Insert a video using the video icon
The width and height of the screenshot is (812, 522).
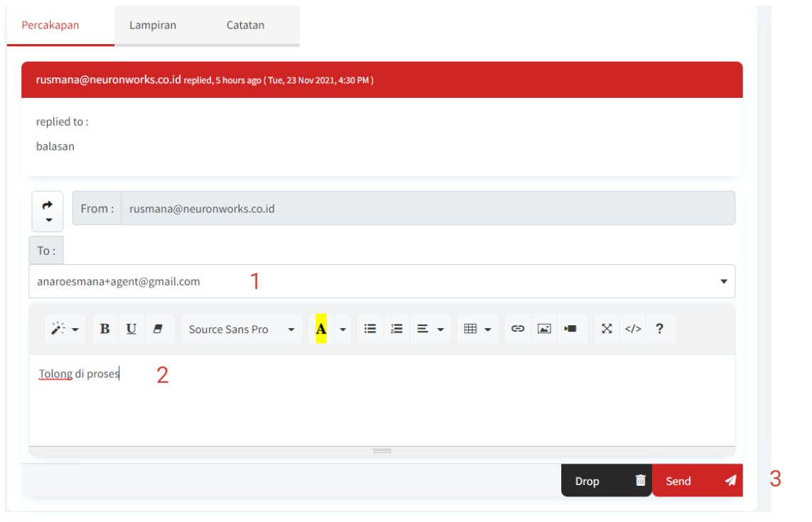coord(570,330)
